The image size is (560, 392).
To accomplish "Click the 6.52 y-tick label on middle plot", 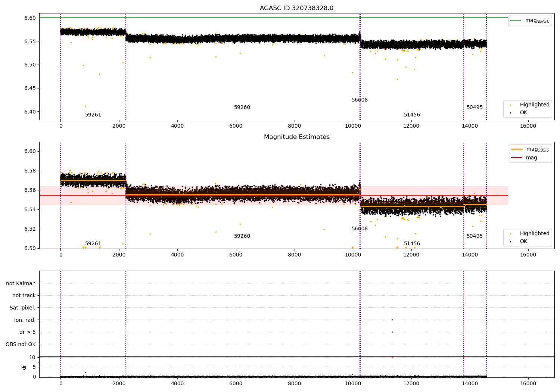I will click(x=30, y=229).
